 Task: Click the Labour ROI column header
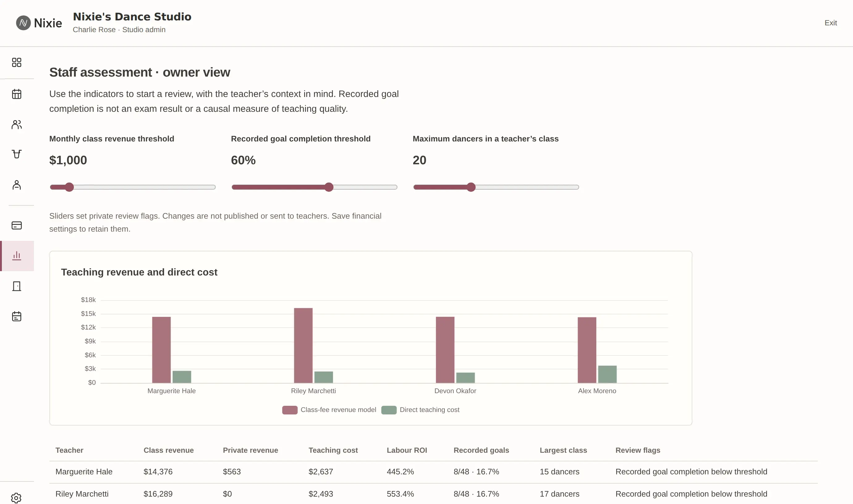point(407,450)
